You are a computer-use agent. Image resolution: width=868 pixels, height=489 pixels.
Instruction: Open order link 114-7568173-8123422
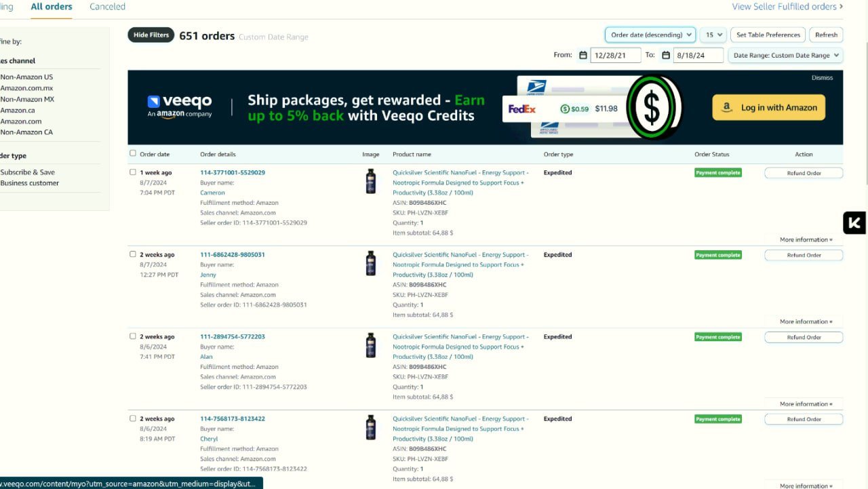(233, 419)
